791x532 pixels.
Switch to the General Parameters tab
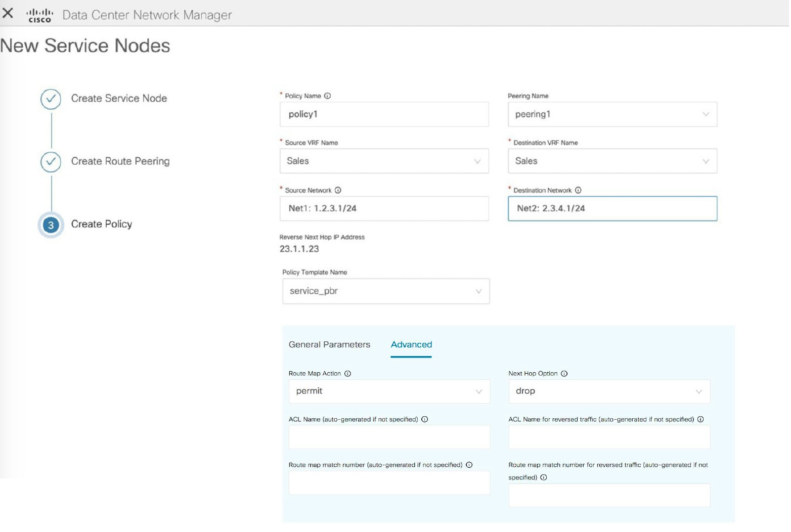click(x=329, y=345)
